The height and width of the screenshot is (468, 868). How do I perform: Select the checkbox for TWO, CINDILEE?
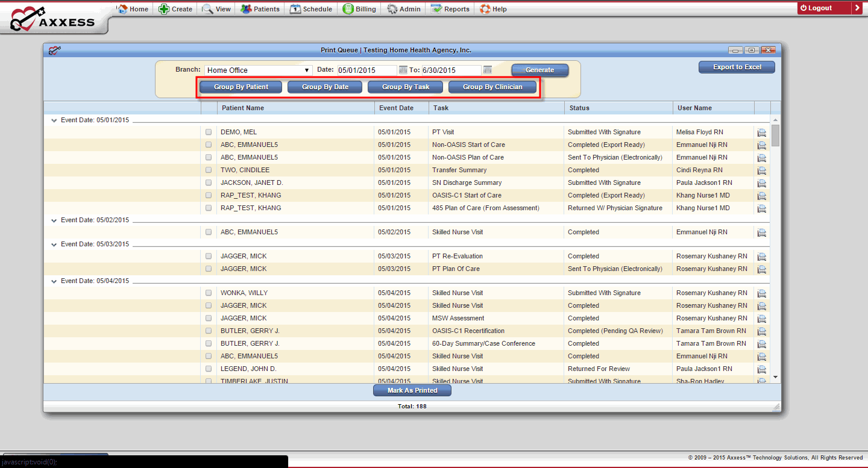coord(208,170)
